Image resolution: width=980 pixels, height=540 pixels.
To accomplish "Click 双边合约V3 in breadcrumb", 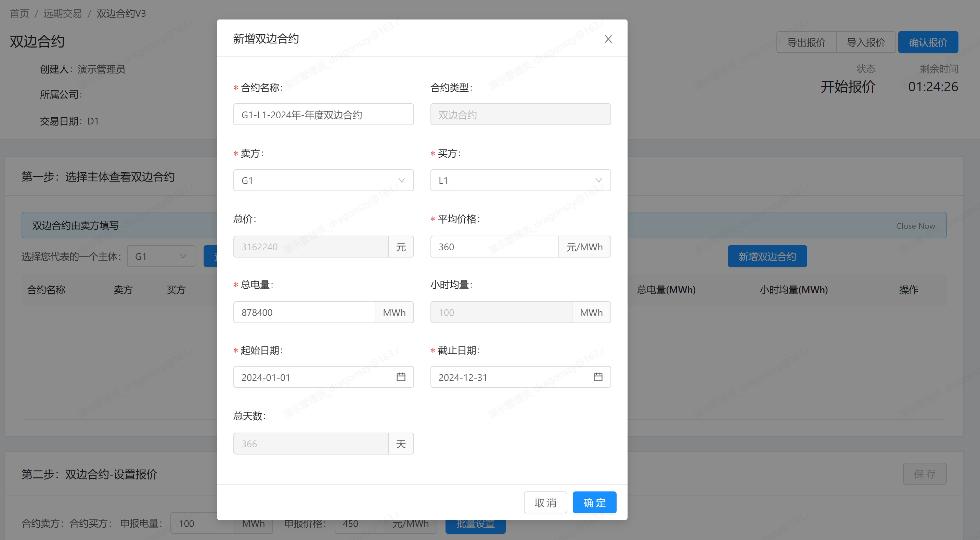I will pyautogui.click(x=121, y=13).
